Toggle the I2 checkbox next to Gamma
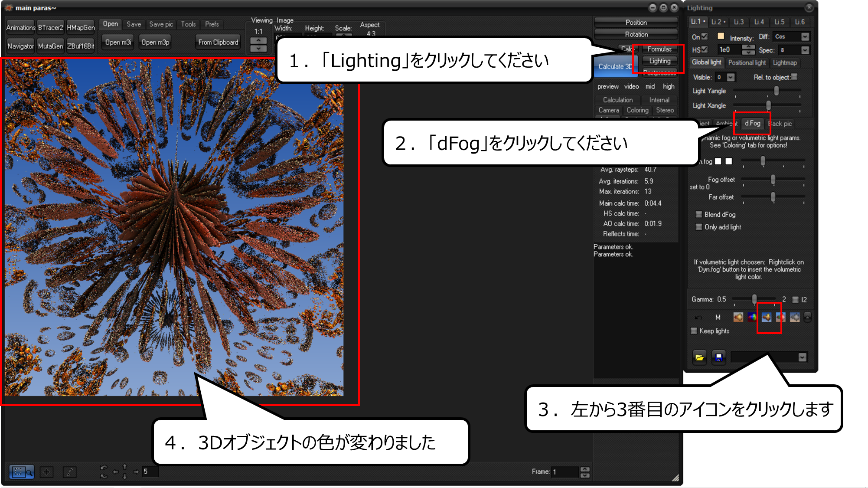The width and height of the screenshot is (868, 488). pyautogui.click(x=795, y=299)
